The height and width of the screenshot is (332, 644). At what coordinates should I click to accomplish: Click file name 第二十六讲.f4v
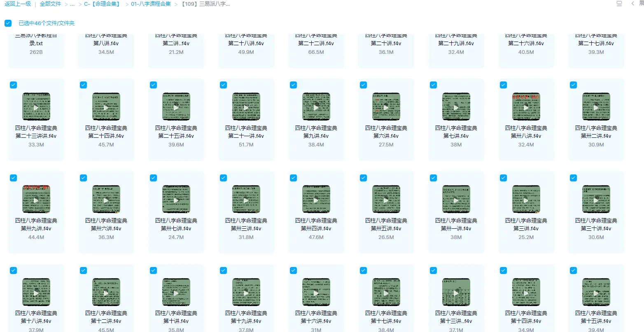526,43
